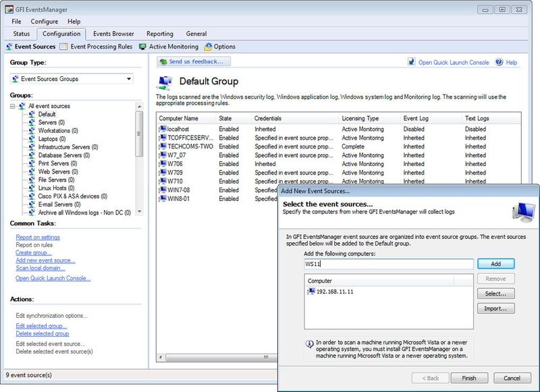Click the W709 computer icon

[162, 173]
